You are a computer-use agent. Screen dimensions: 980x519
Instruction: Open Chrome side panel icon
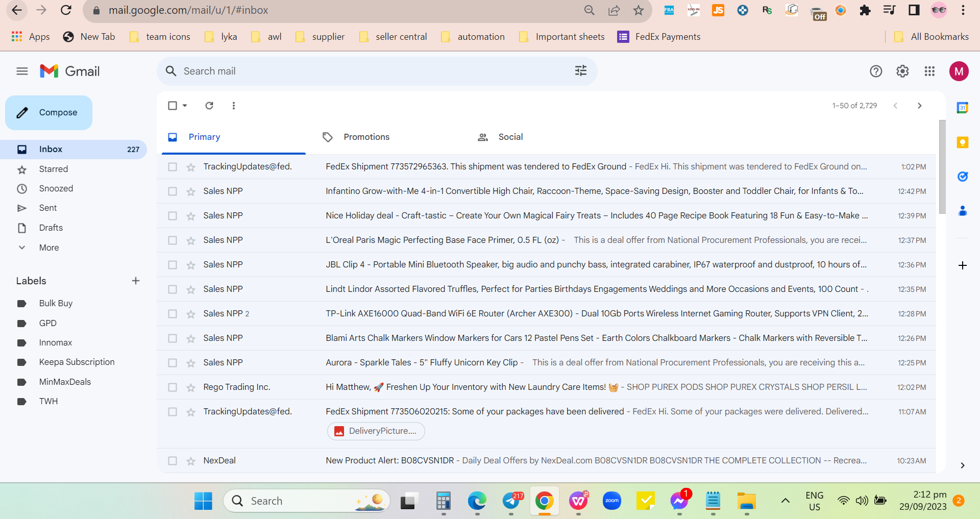pyautogui.click(x=914, y=10)
